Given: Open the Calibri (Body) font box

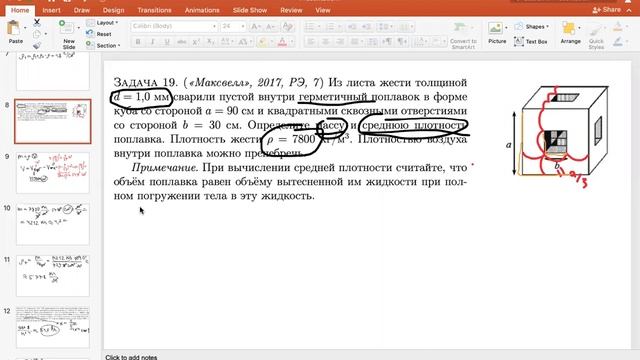Looking at the screenshot, I should pyautogui.click(x=174, y=26).
